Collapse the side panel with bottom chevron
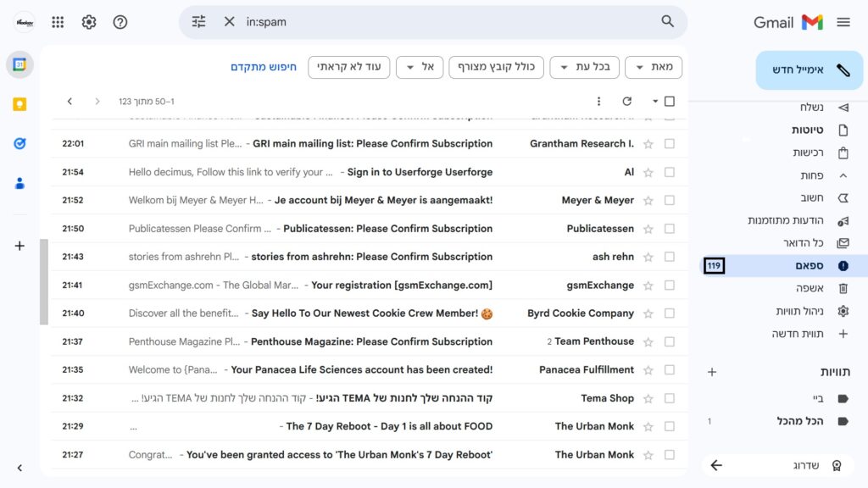The image size is (868, 488). click(x=19, y=468)
